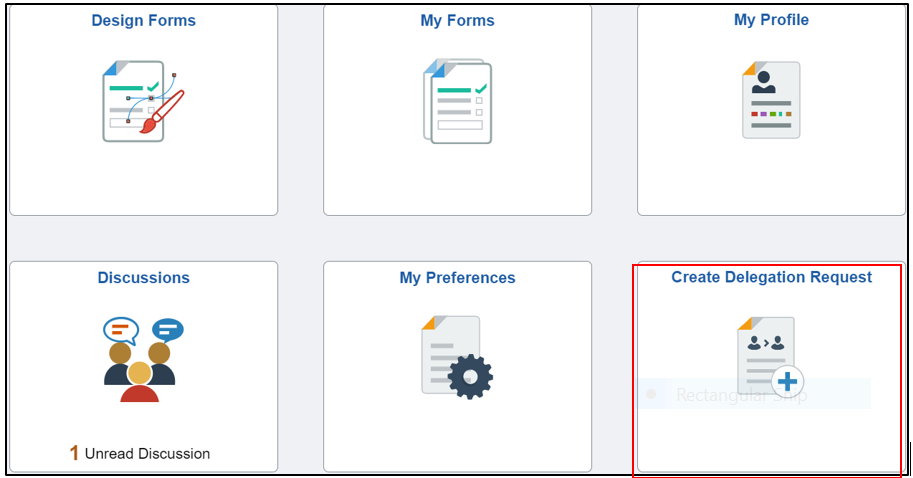Image resolution: width=913 pixels, height=478 pixels.
Task: Click the orange speech bubble in Discussions
Action: click(x=120, y=329)
